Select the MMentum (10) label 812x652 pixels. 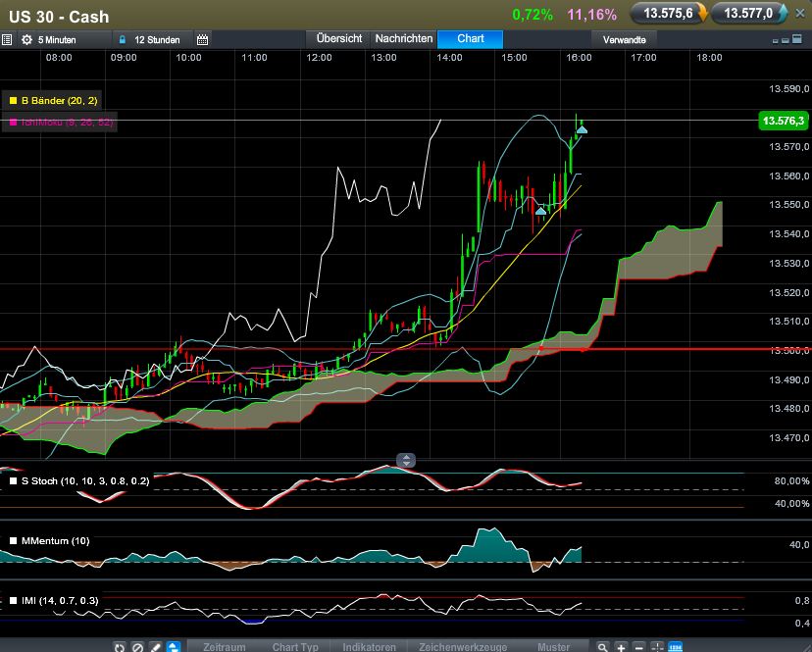(x=56, y=541)
